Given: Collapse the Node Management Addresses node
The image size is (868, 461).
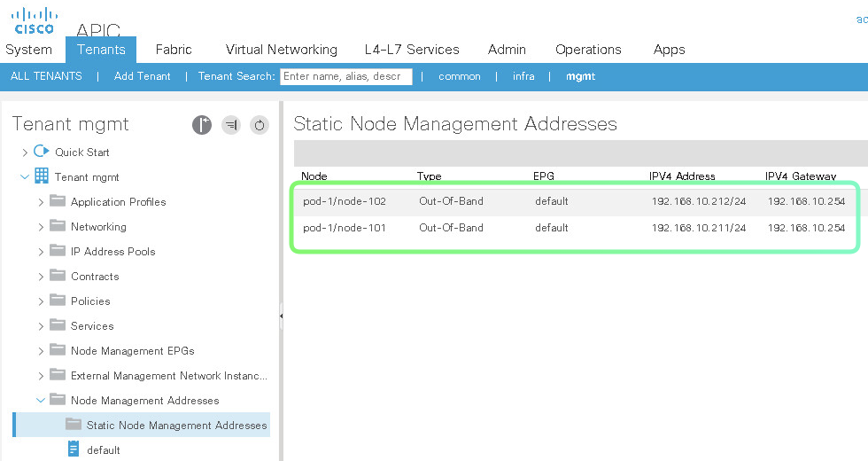Looking at the screenshot, I should click(x=41, y=401).
